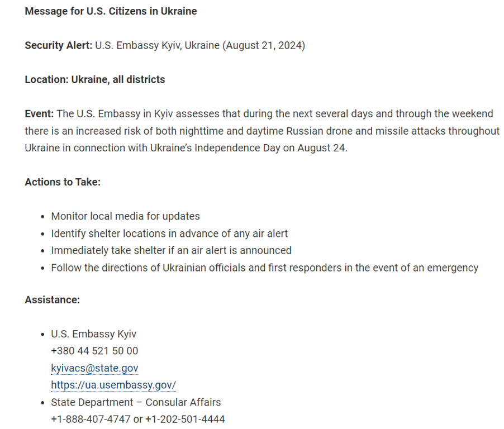Image resolution: width=504 pixels, height=429 pixels.
Task: Click the "Immediately take shelter" bullet item
Action: tap(171, 250)
